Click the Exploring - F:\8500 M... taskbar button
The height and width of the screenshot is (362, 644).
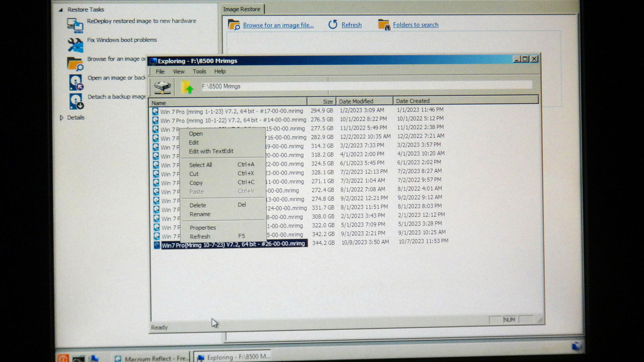point(232,357)
